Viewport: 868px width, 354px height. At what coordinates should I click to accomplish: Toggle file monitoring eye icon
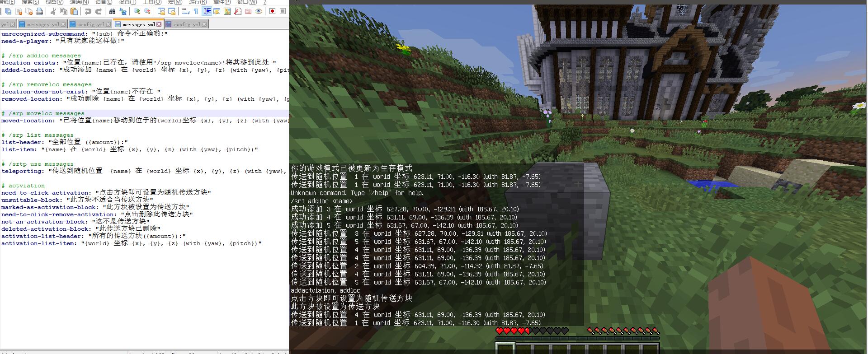pos(259,11)
